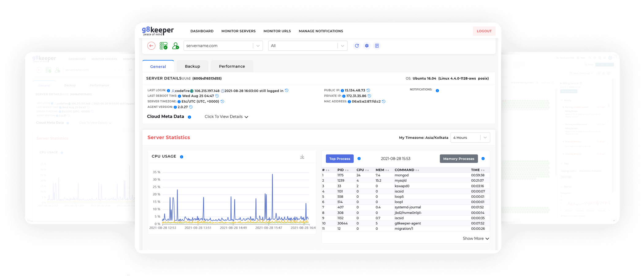Image resolution: width=644 pixels, height=276 pixels.
Task: Click the refresh icon in the toolbar
Action: tap(357, 46)
